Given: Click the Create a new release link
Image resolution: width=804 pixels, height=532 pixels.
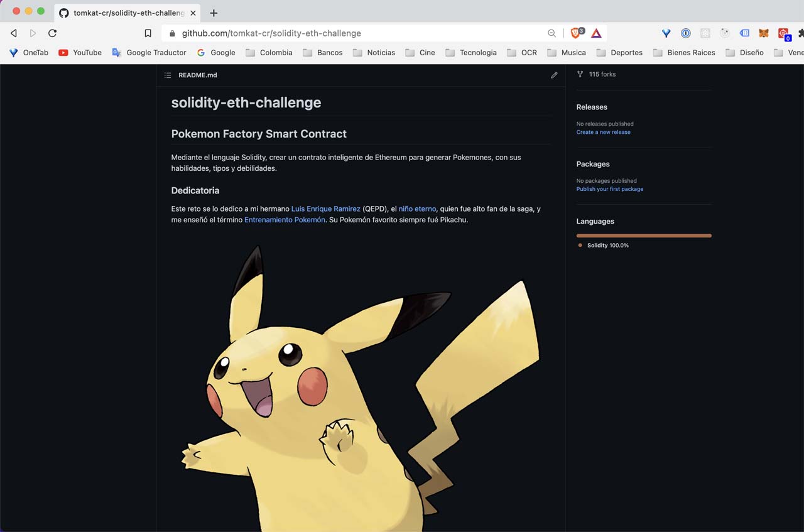Looking at the screenshot, I should 603,132.
